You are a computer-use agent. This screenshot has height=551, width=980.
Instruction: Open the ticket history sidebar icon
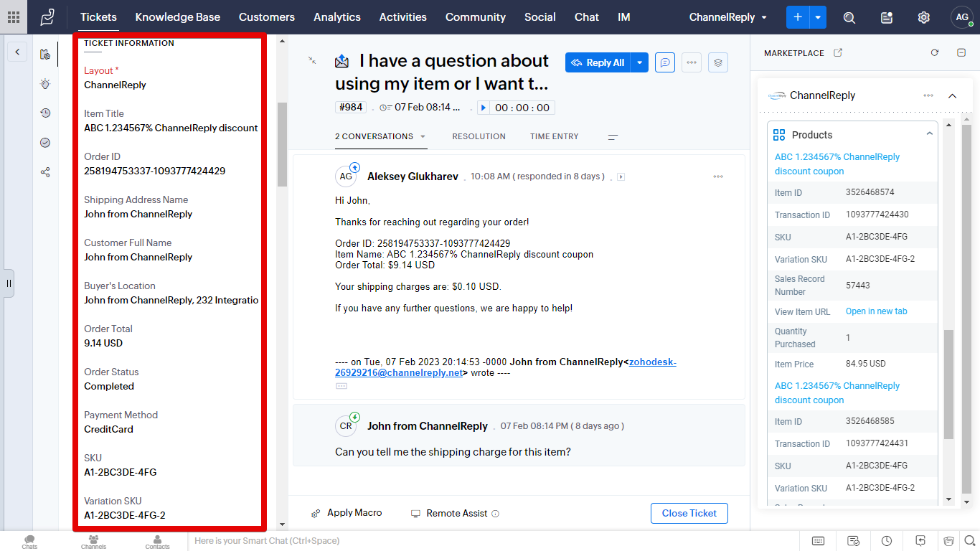[45, 113]
